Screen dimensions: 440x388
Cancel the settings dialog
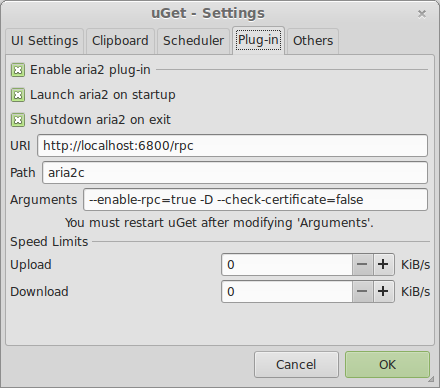[296, 364]
